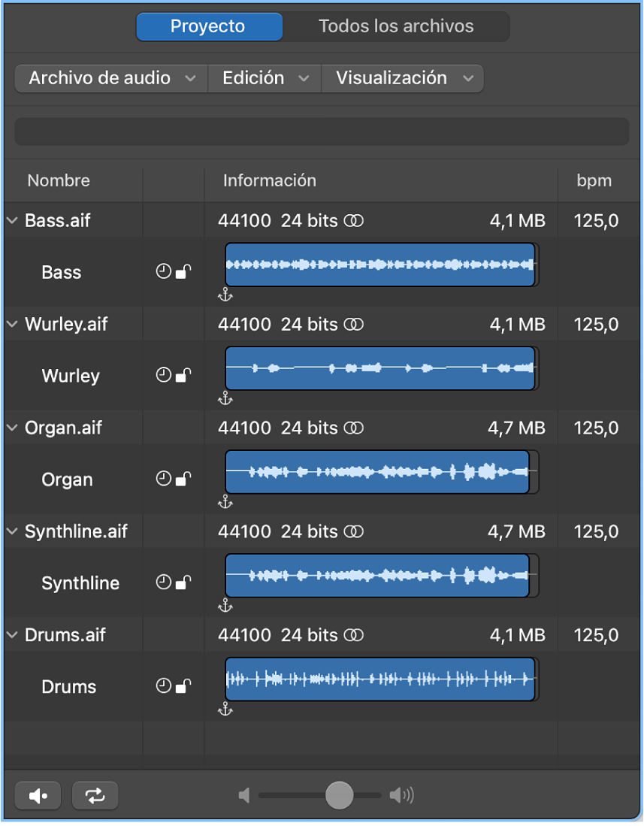Click the clock icon beside Wurley region

[x=163, y=375]
